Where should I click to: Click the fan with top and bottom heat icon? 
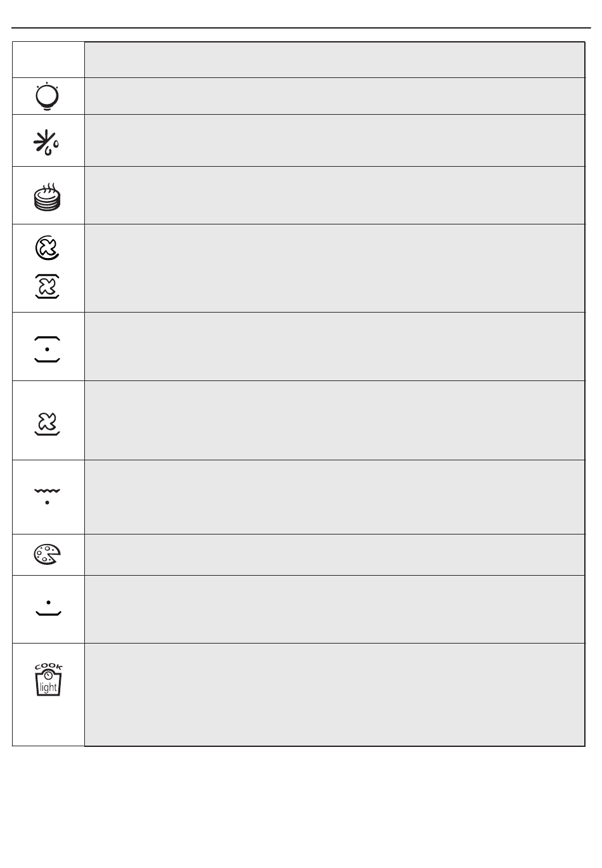pos(48,287)
